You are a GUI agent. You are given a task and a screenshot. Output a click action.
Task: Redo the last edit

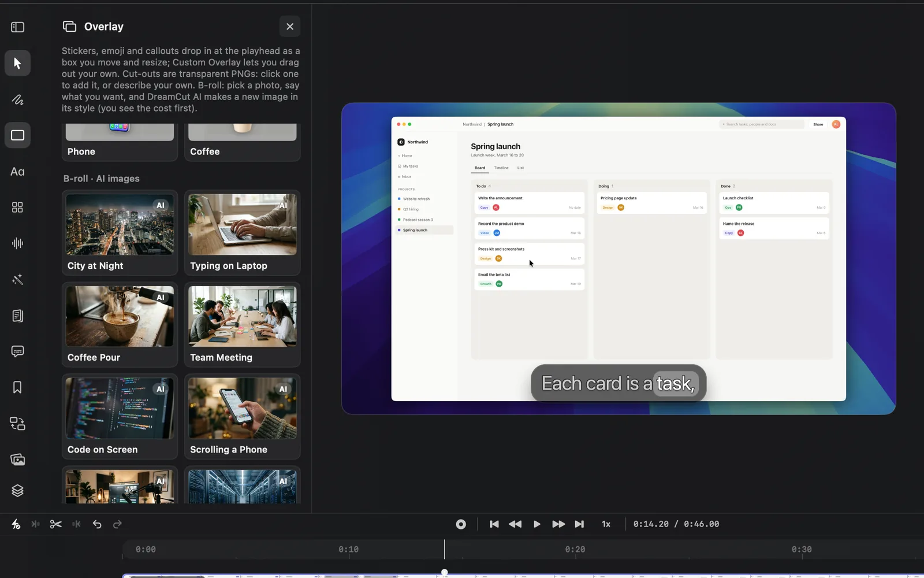click(117, 524)
